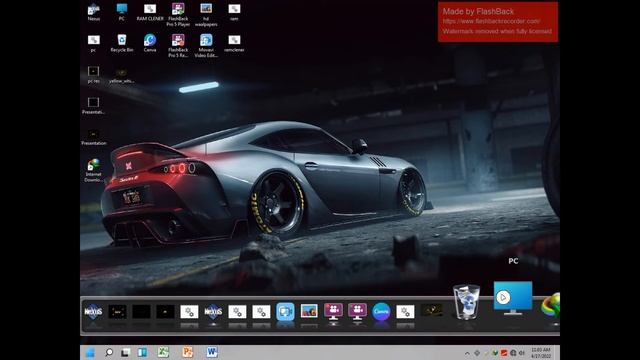Open the hd waalpapers desktop folder

tap(206, 15)
